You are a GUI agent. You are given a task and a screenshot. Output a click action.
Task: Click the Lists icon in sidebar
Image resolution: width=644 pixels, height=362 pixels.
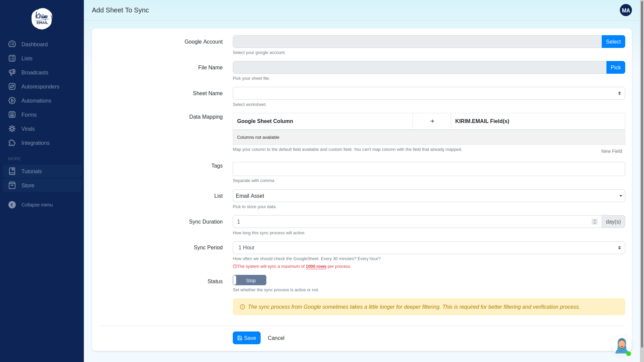click(12, 58)
